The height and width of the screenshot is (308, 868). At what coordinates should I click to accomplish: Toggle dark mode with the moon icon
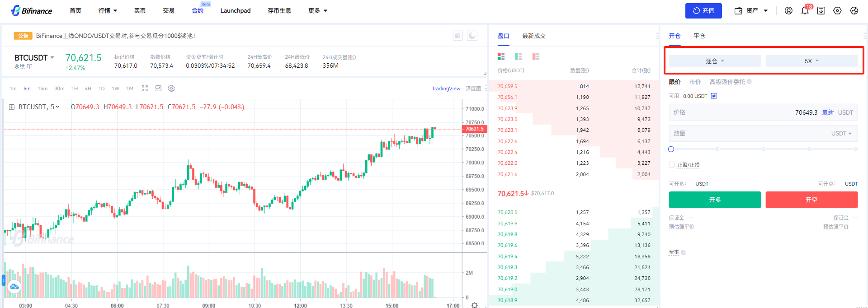472,36
